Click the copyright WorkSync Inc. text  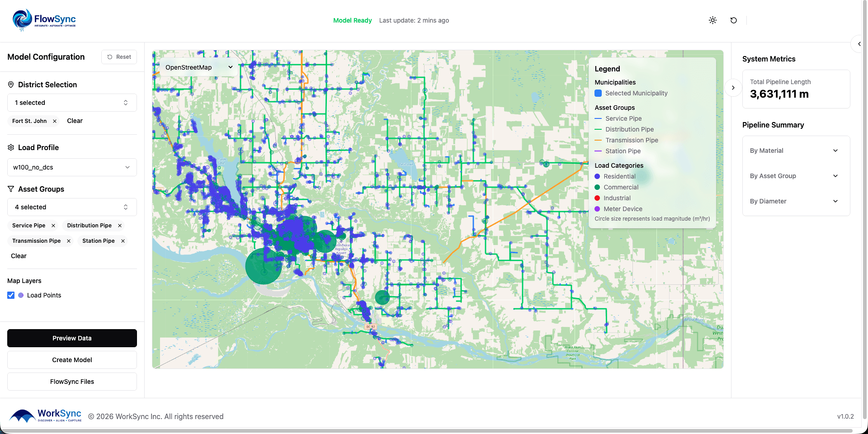tap(156, 416)
